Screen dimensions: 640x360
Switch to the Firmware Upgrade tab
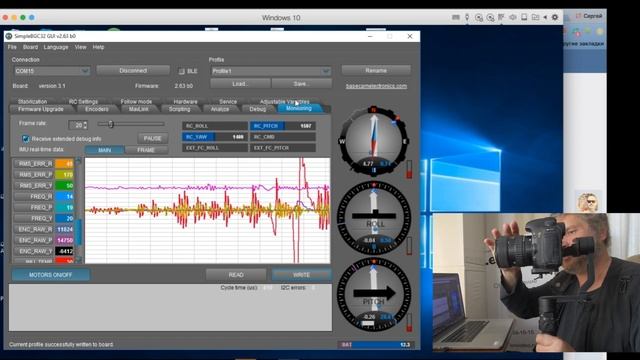tap(41, 109)
